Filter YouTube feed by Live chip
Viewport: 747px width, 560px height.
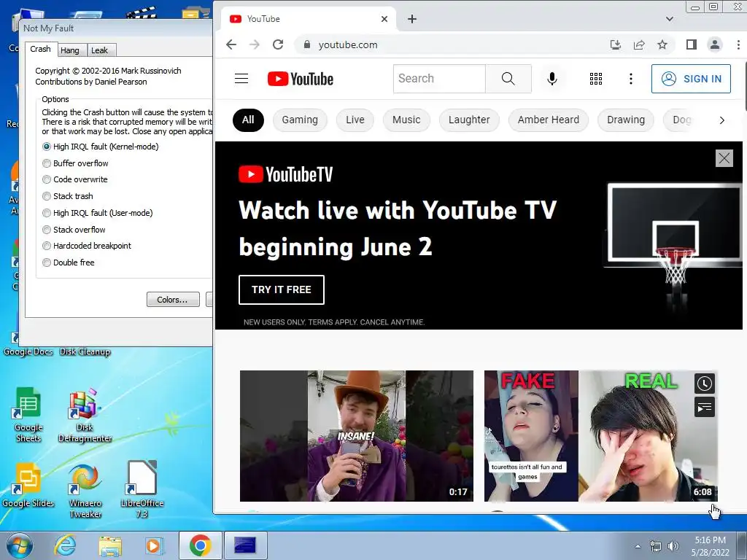355,120
